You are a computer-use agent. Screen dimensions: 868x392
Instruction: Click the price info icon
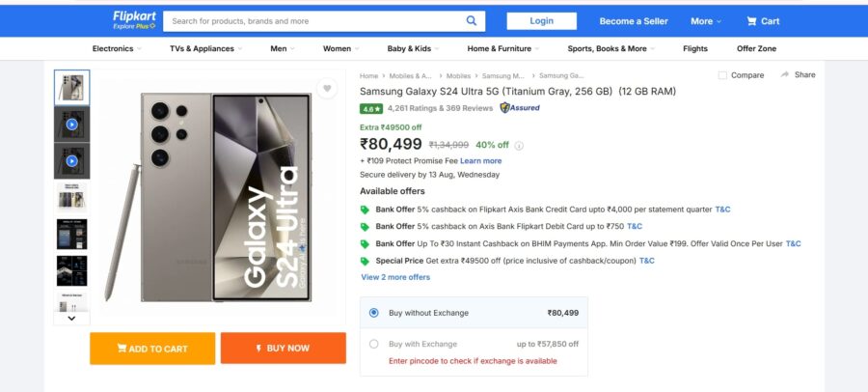519,146
